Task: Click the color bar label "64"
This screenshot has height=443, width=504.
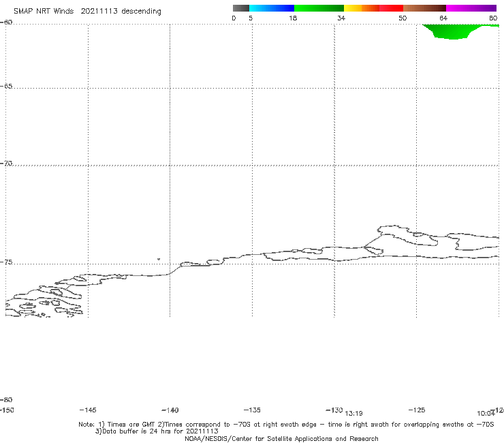Action: tap(443, 18)
